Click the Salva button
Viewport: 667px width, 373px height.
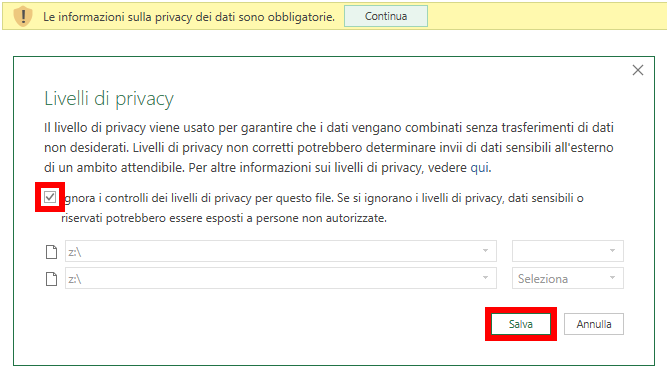pos(521,324)
